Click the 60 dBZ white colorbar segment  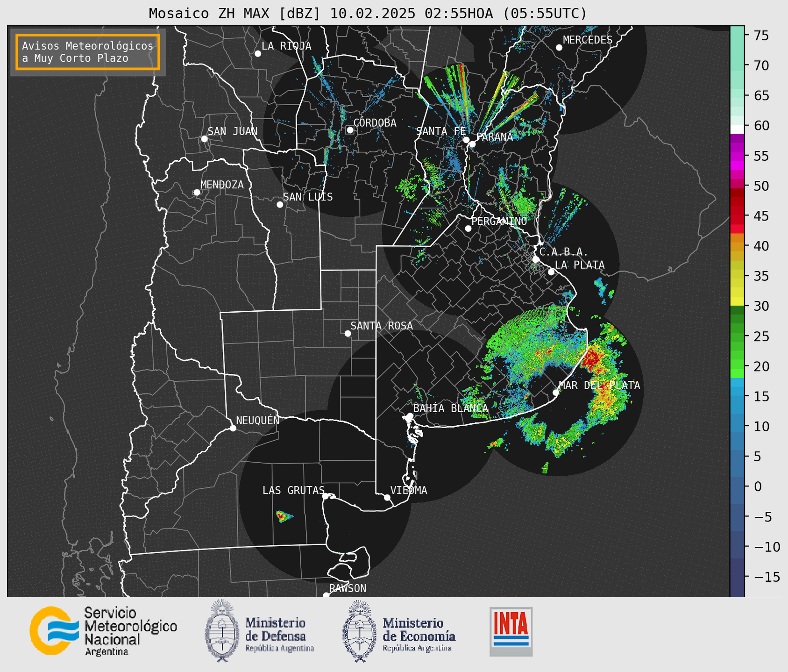click(x=737, y=129)
